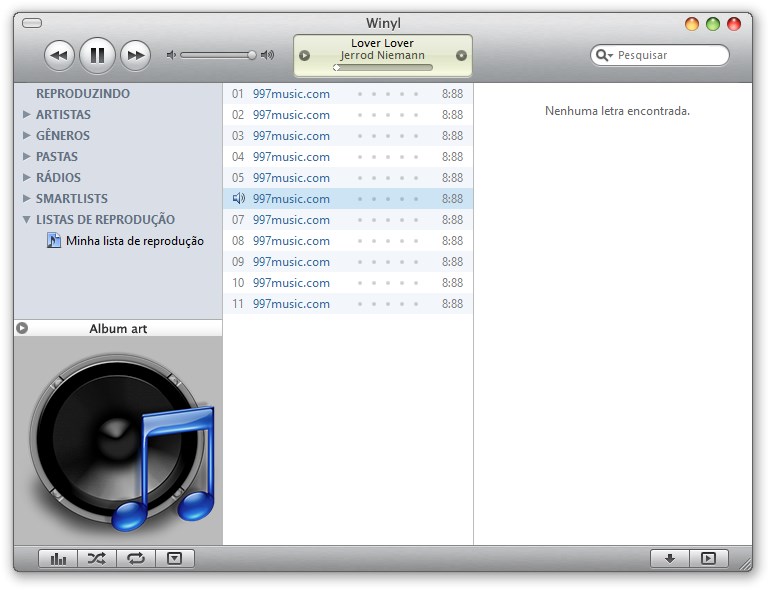Select track 07 997music.com

click(x=348, y=220)
